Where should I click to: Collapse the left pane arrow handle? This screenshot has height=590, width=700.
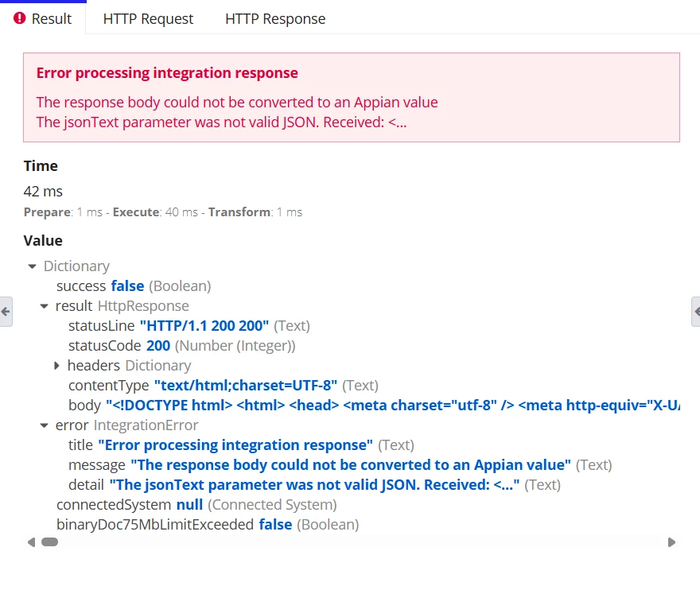(x=6, y=312)
